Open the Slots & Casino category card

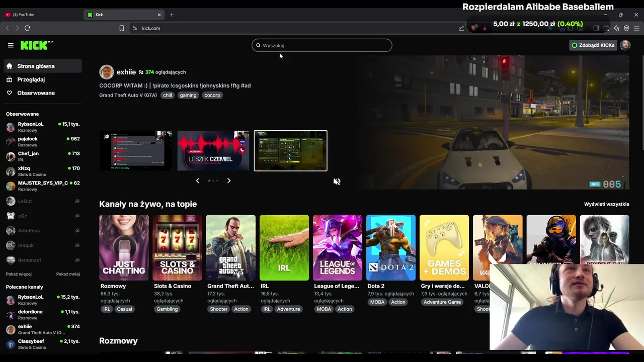177,248
